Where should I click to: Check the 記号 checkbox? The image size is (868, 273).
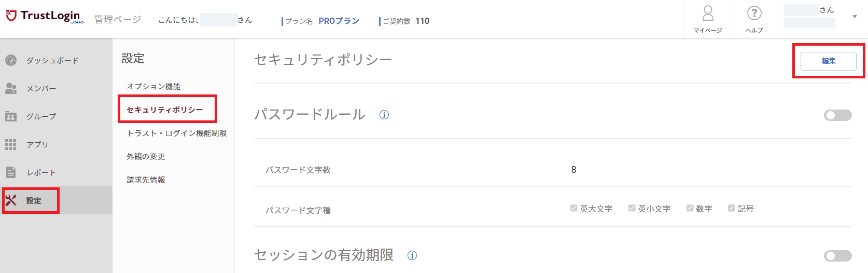[x=731, y=208]
